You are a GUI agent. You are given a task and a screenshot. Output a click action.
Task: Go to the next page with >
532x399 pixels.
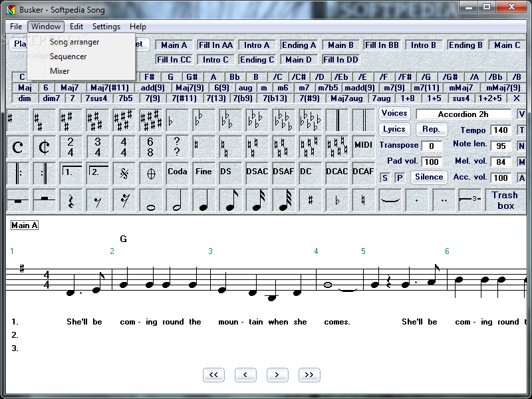point(277,375)
